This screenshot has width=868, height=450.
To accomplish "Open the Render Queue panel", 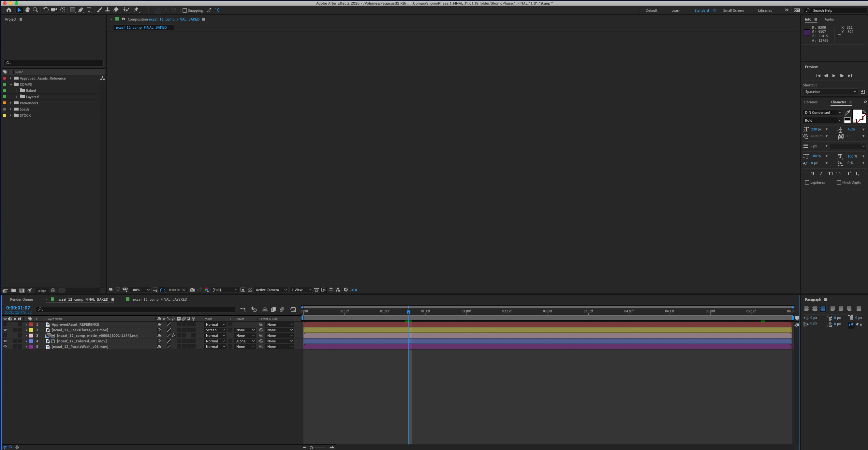I will (21, 299).
